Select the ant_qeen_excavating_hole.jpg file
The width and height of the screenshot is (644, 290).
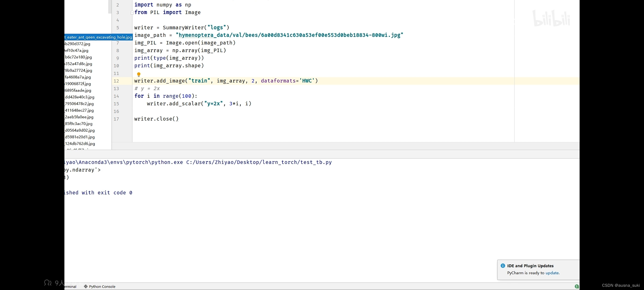tap(99, 37)
